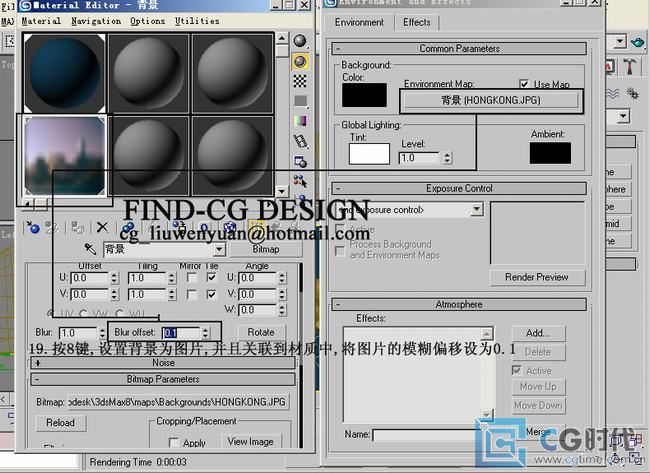The image size is (650, 473).
Task: Click the Sample UV Tiling icon
Action: point(300,101)
